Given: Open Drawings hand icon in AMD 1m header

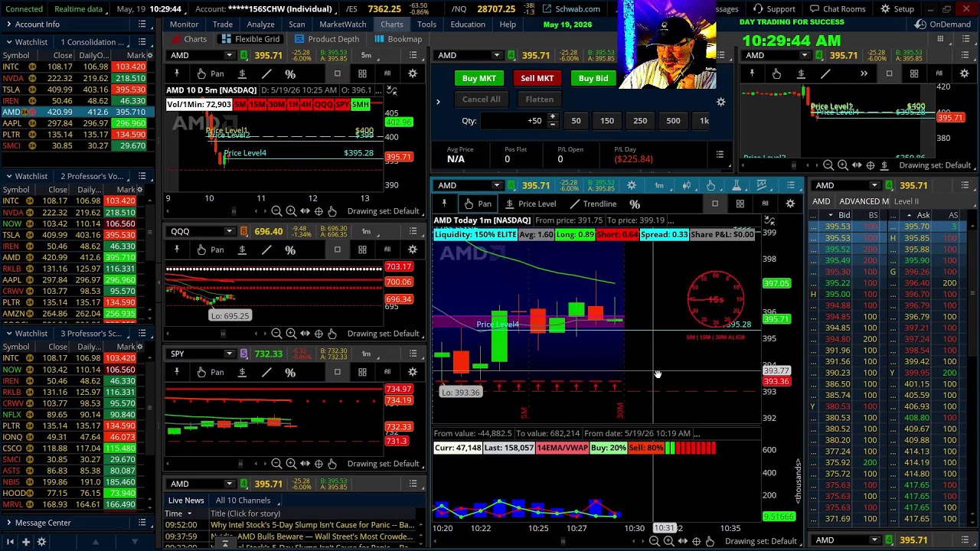Looking at the screenshot, I should [711, 185].
